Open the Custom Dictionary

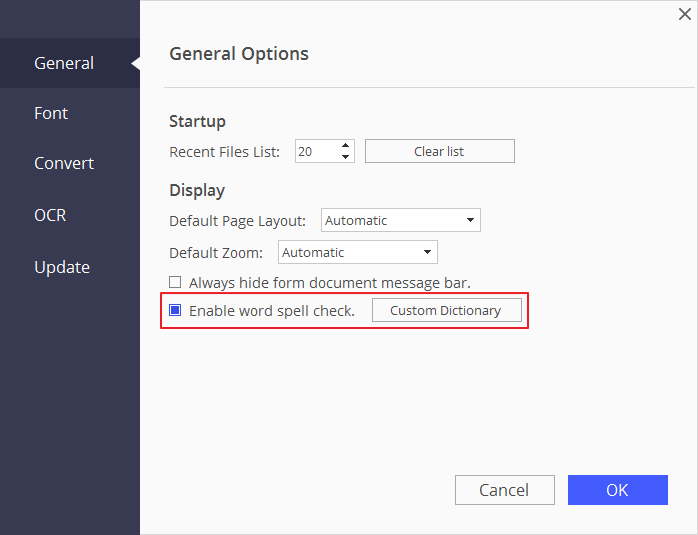445,310
